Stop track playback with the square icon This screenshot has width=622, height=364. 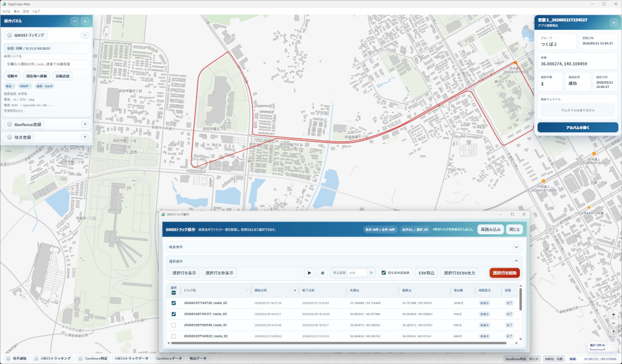(x=323, y=273)
